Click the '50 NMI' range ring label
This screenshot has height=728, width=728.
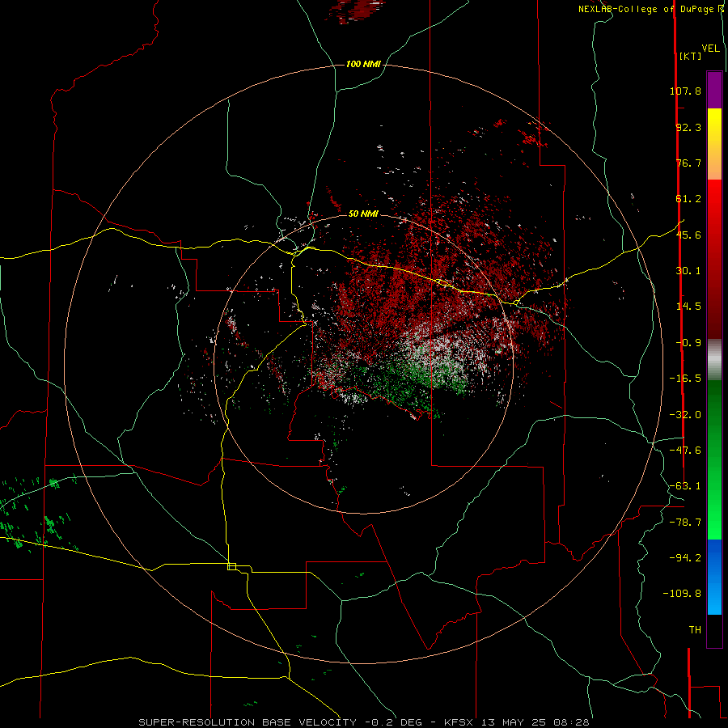[x=363, y=214]
